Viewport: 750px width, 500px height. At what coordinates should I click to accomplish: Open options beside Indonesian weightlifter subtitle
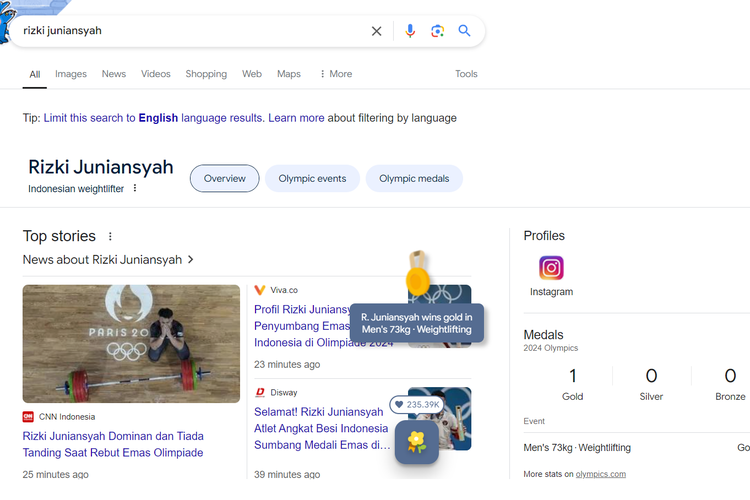[135, 188]
